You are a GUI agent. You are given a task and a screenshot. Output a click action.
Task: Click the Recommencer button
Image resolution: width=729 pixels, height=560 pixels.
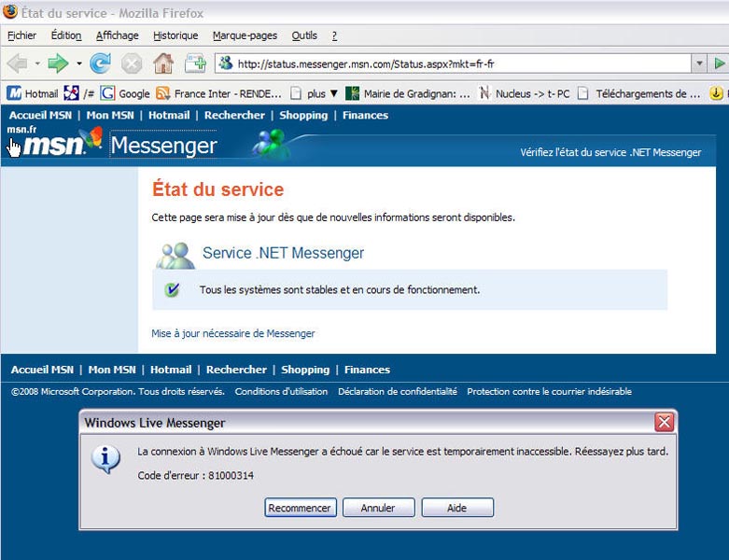[300, 508]
